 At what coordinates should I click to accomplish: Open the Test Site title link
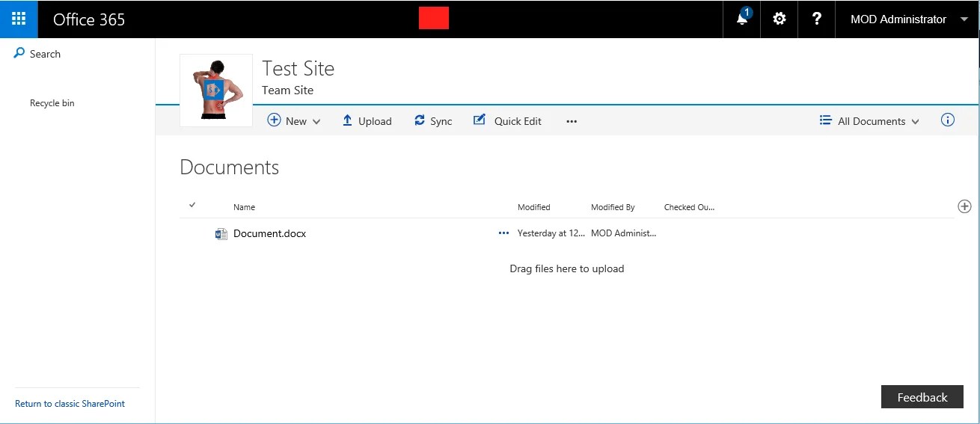coord(298,69)
